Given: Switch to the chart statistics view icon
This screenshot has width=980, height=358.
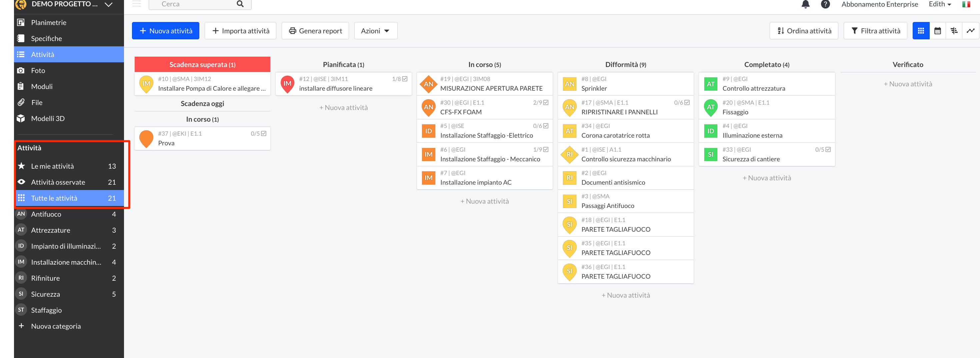Looking at the screenshot, I should click(970, 31).
